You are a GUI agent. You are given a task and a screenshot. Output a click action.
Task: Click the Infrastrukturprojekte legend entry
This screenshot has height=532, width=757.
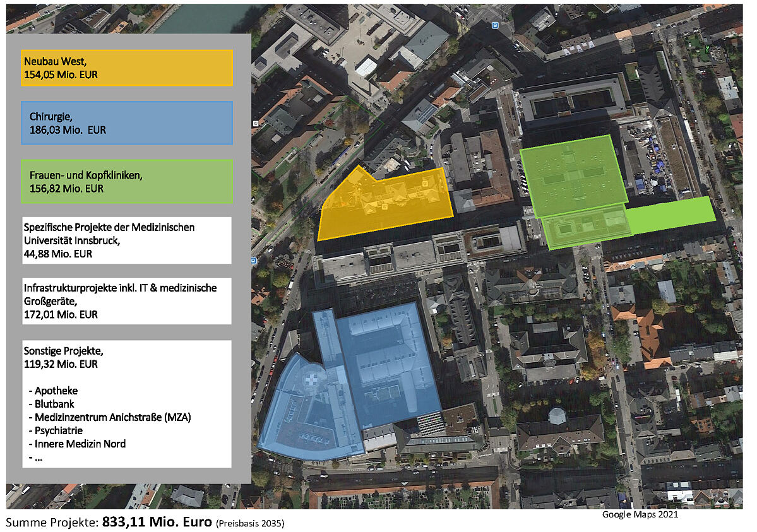[x=127, y=301]
